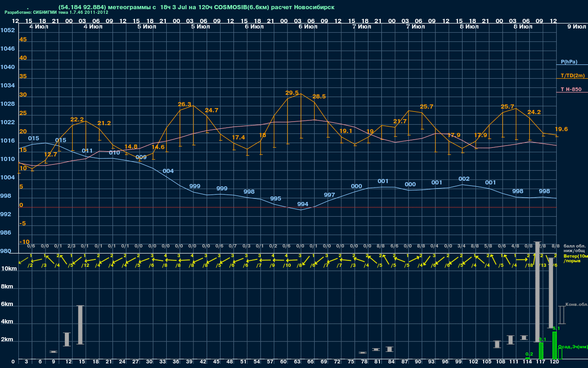This screenshot has width=588, height=368.
Task: Click the 1022 pressure axis value
Action: pyautogui.click(x=7, y=122)
